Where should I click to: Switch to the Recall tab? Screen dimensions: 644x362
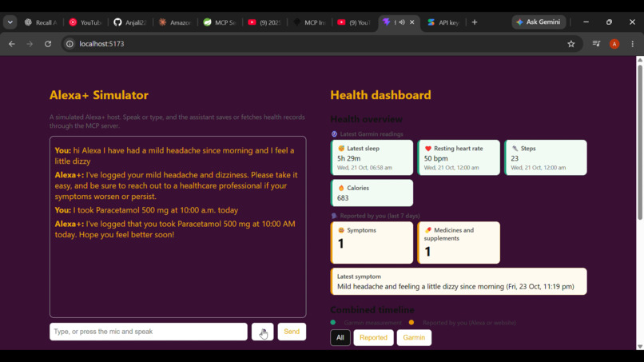point(41,22)
